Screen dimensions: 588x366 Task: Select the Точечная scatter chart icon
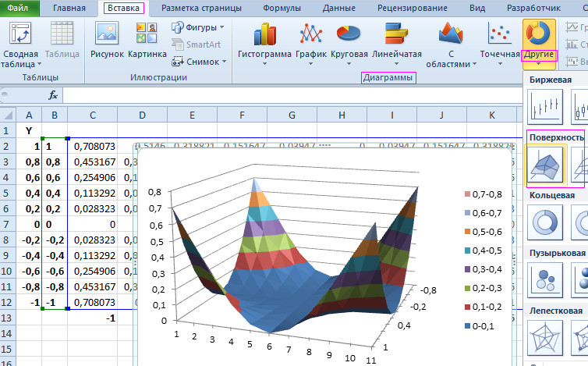(x=499, y=35)
